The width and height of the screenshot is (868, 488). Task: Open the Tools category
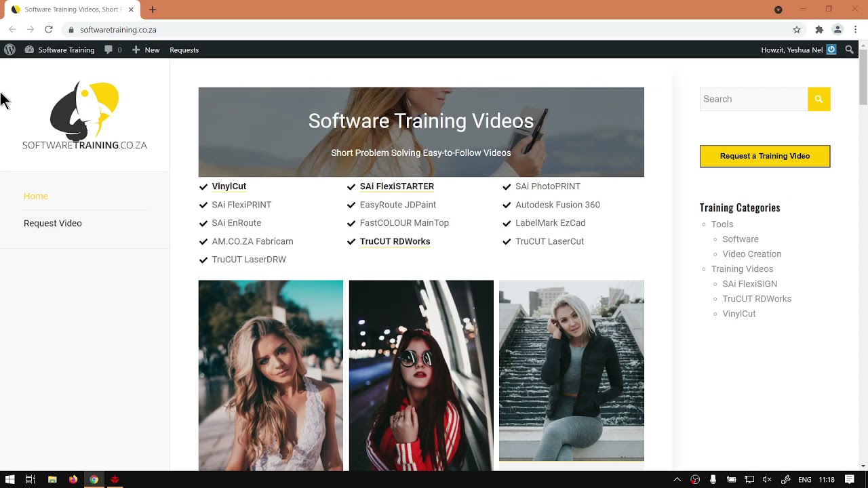point(722,224)
